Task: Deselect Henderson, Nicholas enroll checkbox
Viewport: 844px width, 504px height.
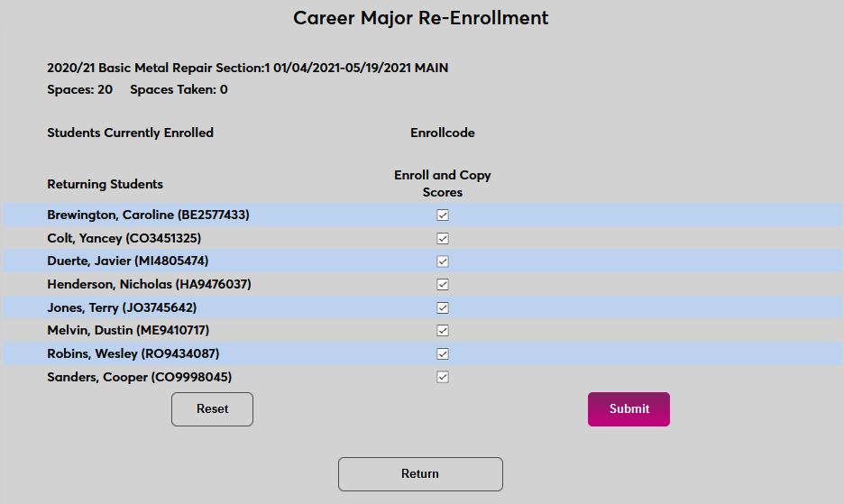Action: point(443,285)
